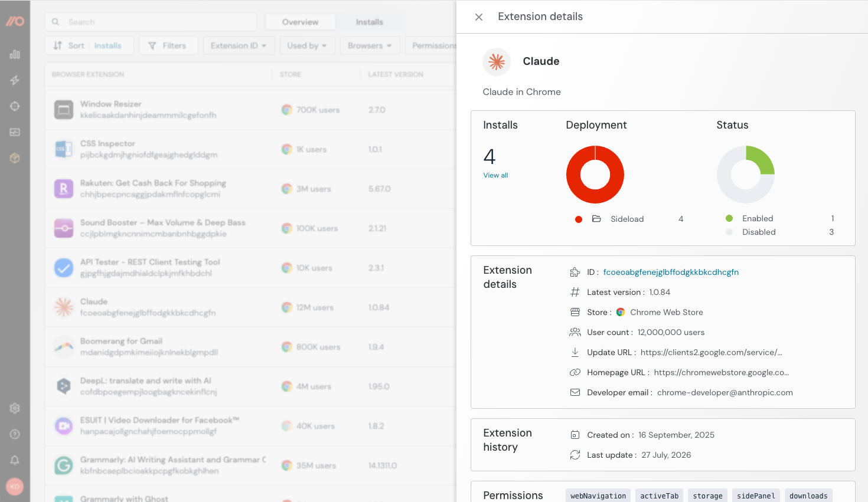Select the activeTab permission tag
The height and width of the screenshot is (502, 868).
tap(660, 496)
